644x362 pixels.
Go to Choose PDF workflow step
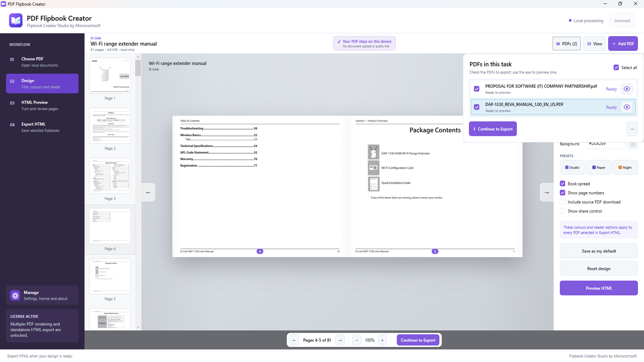tap(42, 62)
